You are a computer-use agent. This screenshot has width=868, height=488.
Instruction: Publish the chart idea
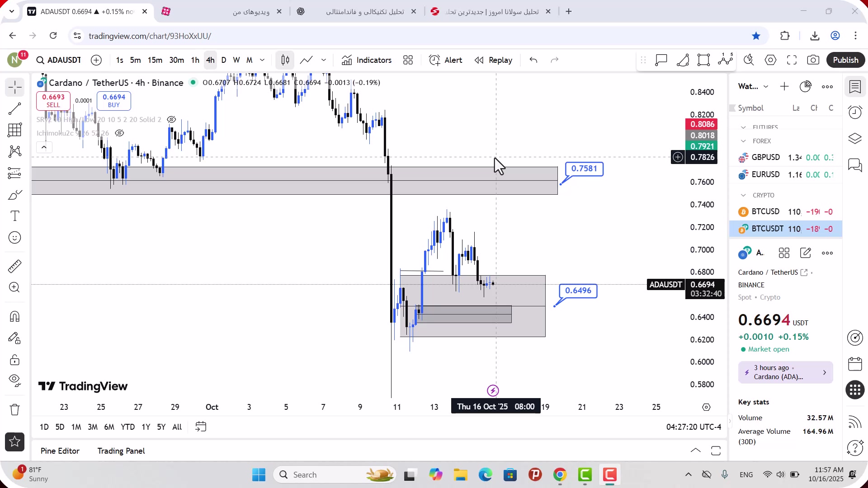point(846,60)
